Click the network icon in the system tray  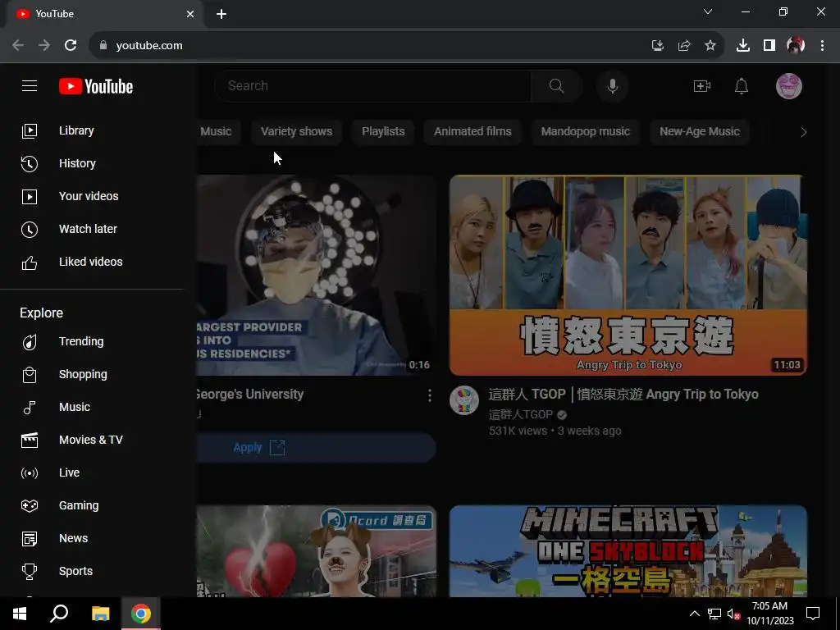[x=714, y=614]
